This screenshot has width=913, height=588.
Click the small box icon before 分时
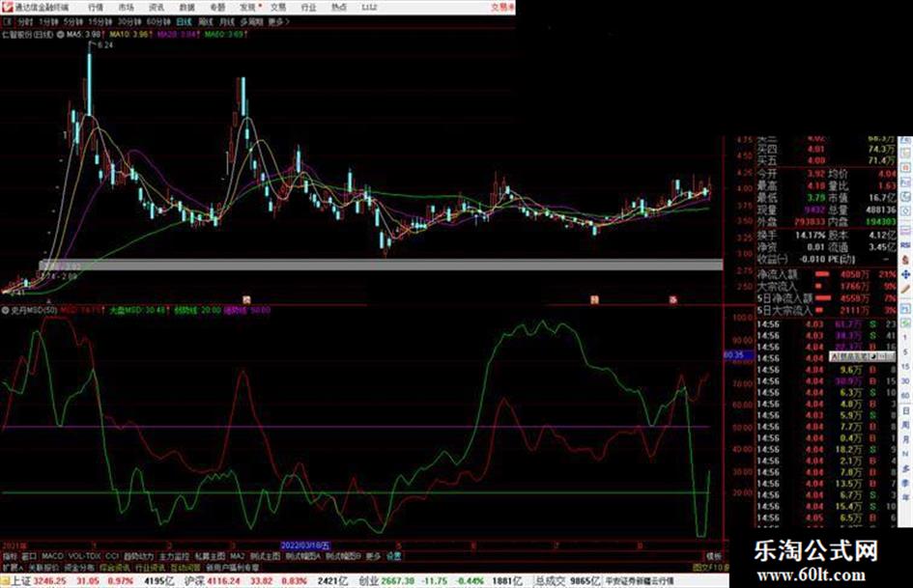pos(8,21)
